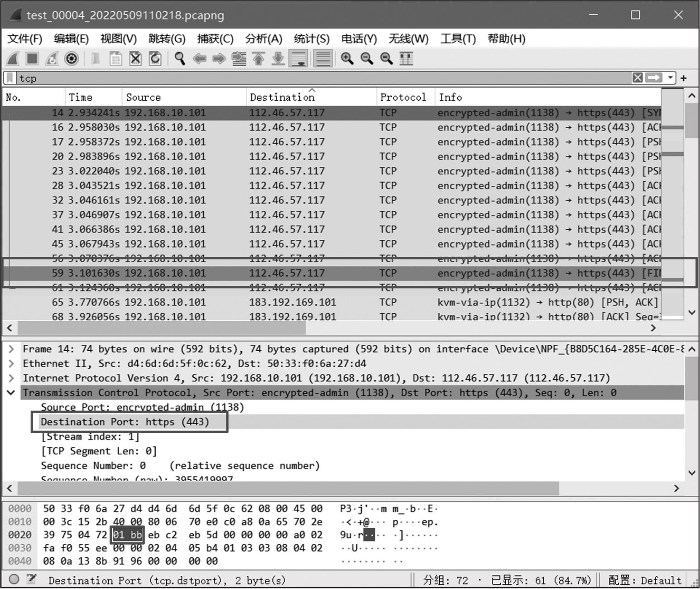Expand the Frame 14 details row
This screenshot has width=700, height=589.
(11, 349)
